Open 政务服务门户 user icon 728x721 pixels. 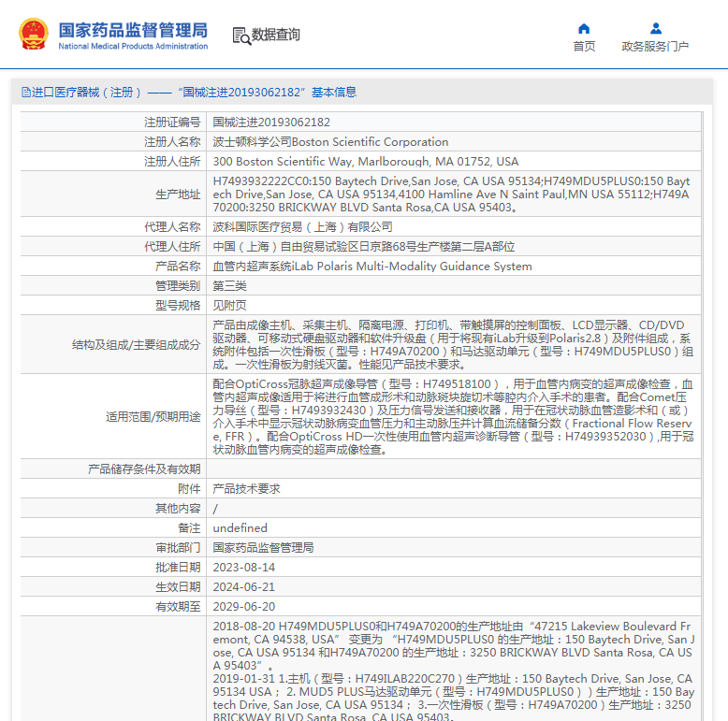point(656,29)
